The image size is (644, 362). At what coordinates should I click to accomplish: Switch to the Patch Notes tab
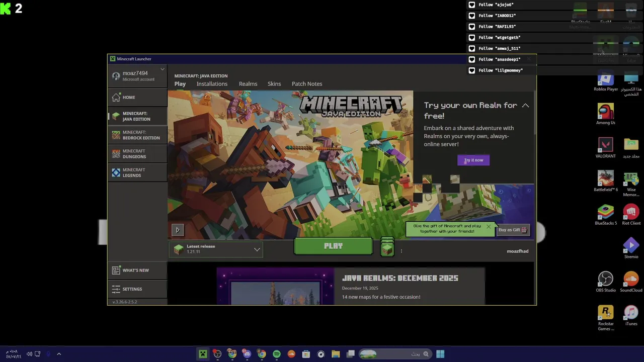pyautogui.click(x=307, y=84)
